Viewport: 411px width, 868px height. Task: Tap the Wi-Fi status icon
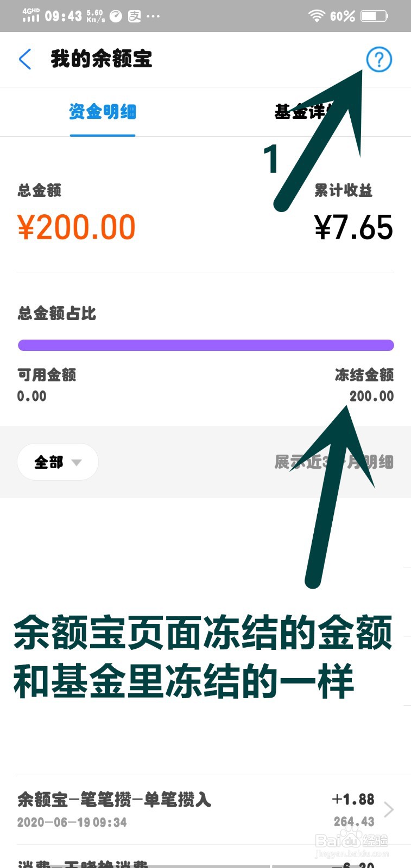click(x=317, y=16)
